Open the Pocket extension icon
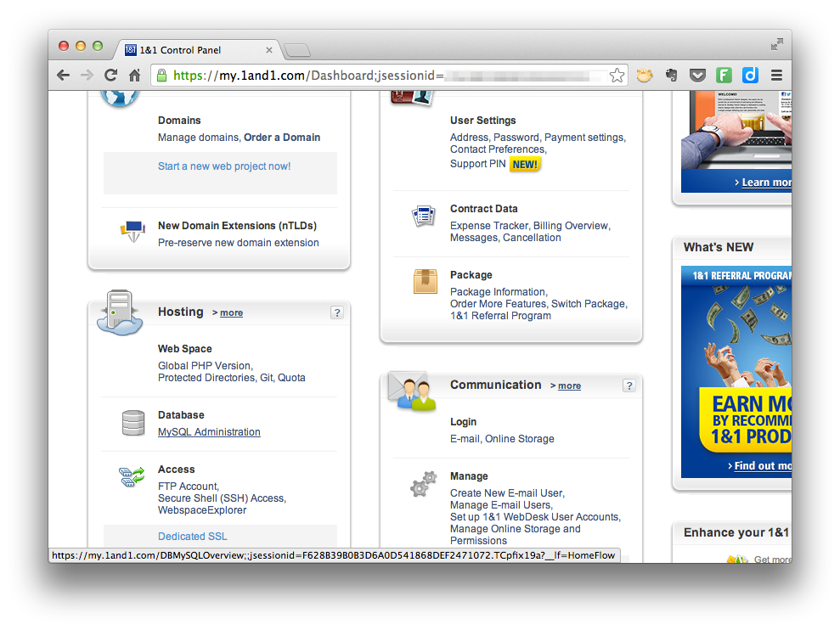This screenshot has width=840, height=630. [x=697, y=76]
